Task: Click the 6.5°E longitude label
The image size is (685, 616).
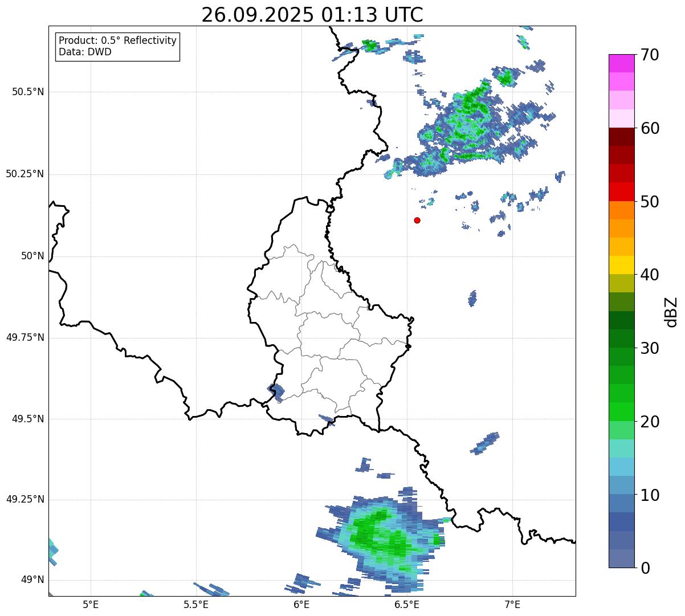Action: pos(407,604)
